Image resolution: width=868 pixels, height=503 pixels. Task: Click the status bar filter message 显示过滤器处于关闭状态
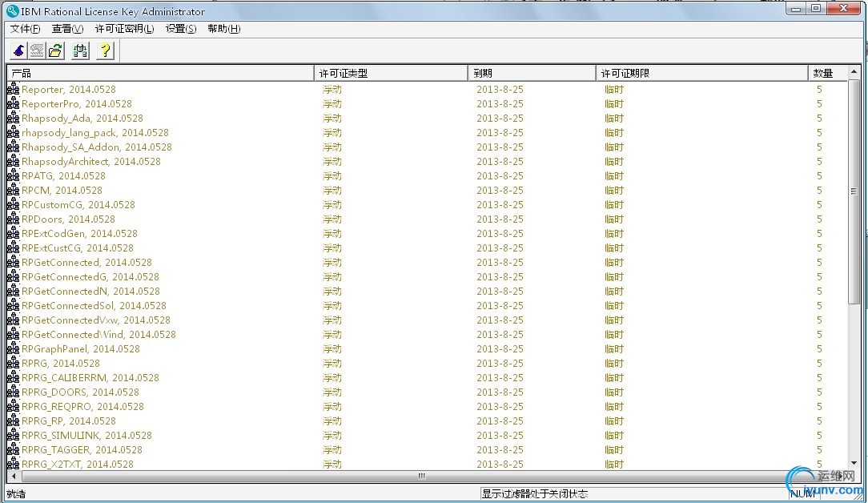[535, 493]
